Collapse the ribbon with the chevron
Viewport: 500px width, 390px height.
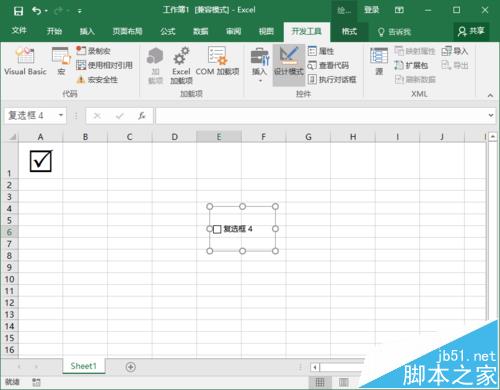pos(490,95)
